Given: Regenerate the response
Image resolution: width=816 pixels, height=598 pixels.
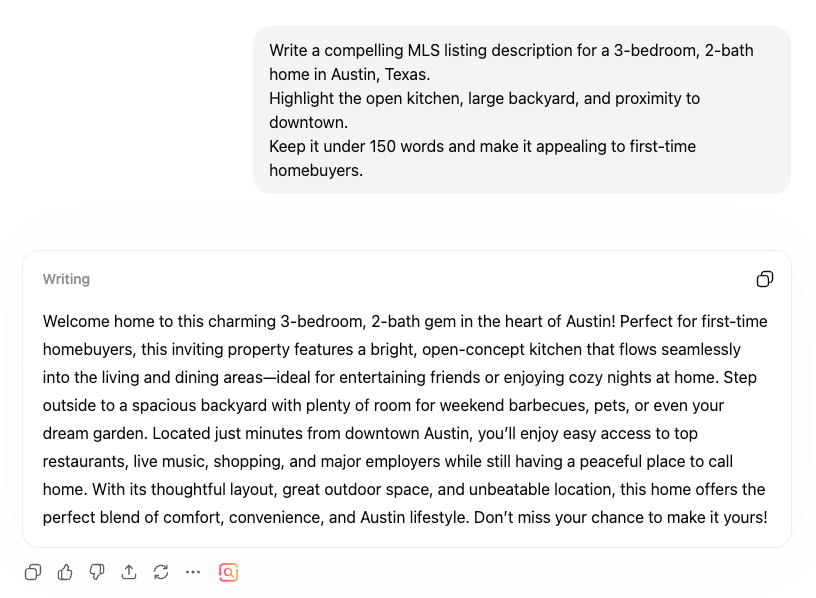Looking at the screenshot, I should coord(161,572).
